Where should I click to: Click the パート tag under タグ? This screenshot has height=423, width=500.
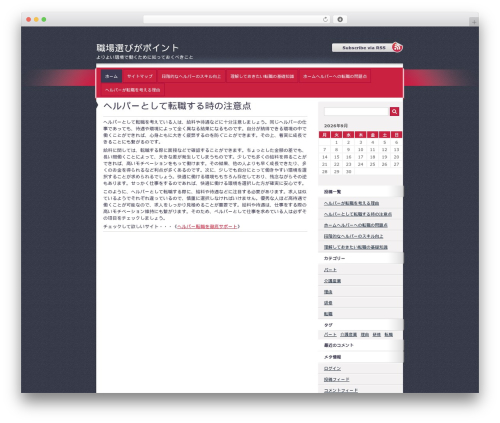[330, 334]
